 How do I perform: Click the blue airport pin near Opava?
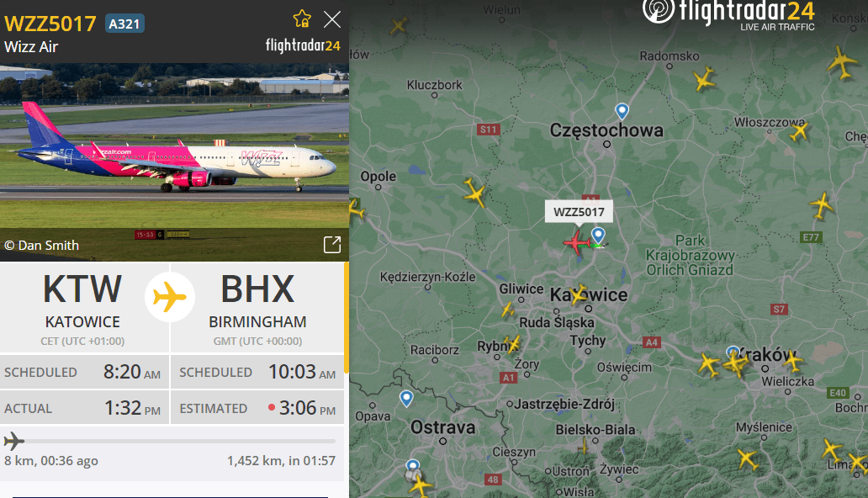(406, 398)
